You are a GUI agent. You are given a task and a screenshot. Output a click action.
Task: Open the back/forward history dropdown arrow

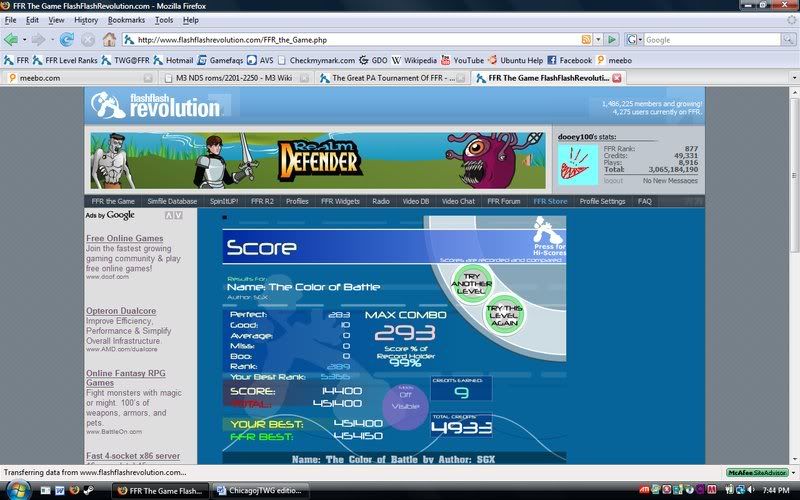50,40
